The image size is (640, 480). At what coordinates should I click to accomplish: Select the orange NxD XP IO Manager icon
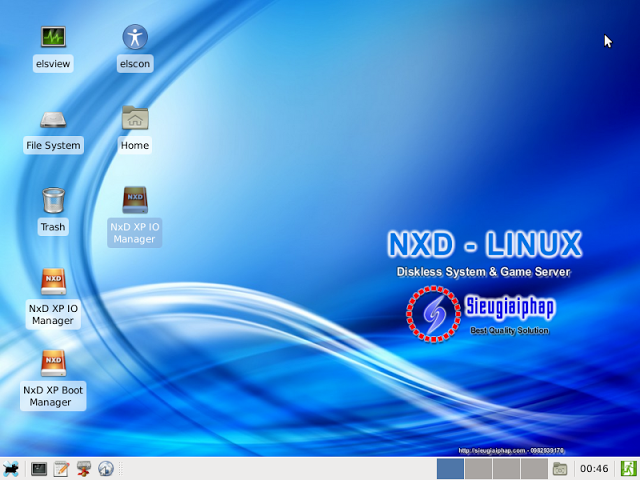coord(53,282)
